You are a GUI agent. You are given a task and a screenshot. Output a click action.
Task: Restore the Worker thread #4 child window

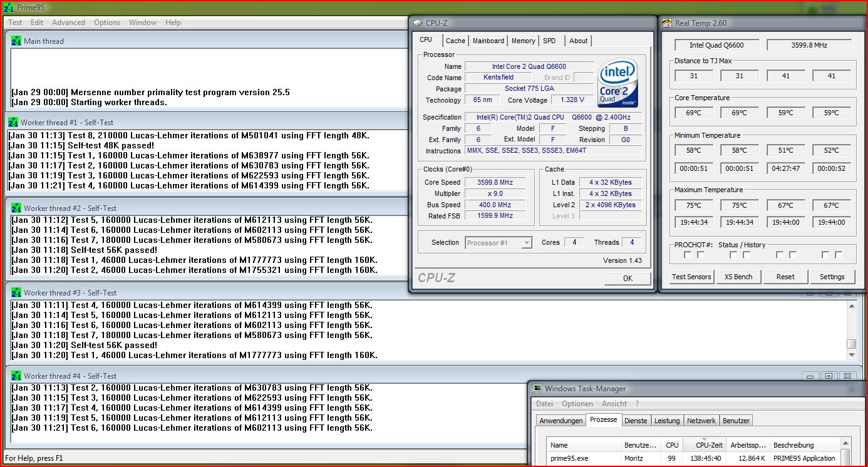pyautogui.click(x=829, y=376)
